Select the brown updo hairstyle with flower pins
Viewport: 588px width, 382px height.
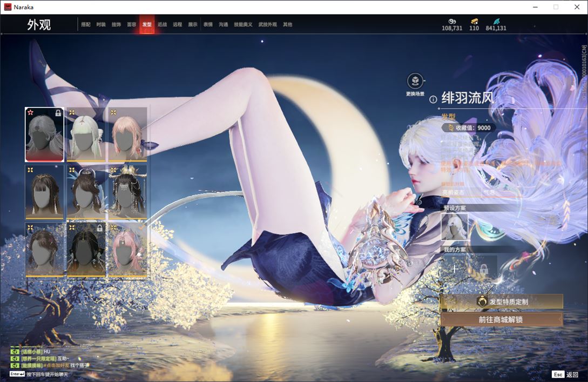pyautogui.click(x=44, y=250)
